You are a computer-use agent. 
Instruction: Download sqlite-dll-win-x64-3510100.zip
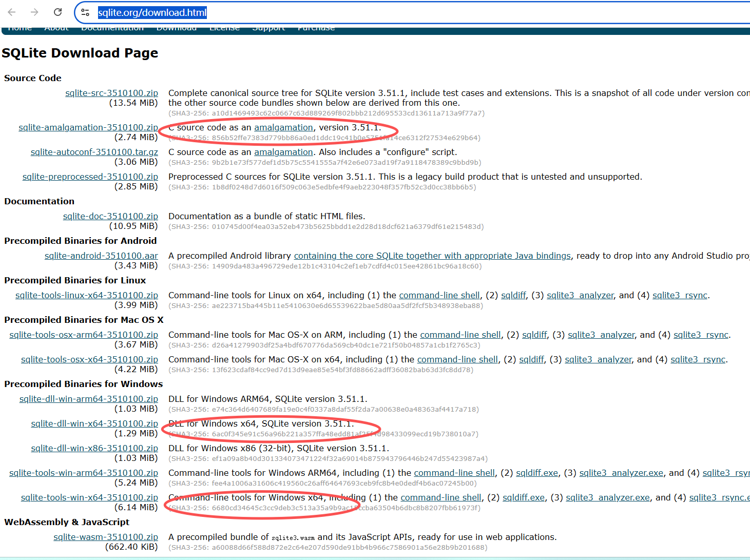[x=94, y=423]
